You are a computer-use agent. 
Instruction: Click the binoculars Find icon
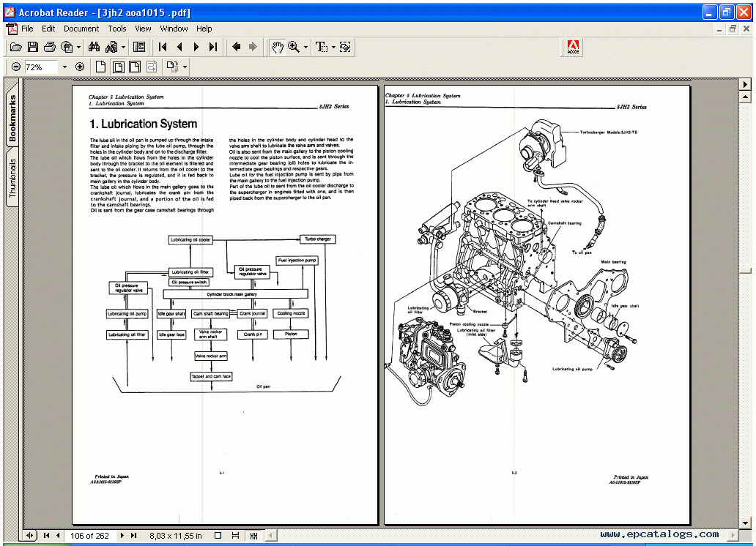(94, 47)
